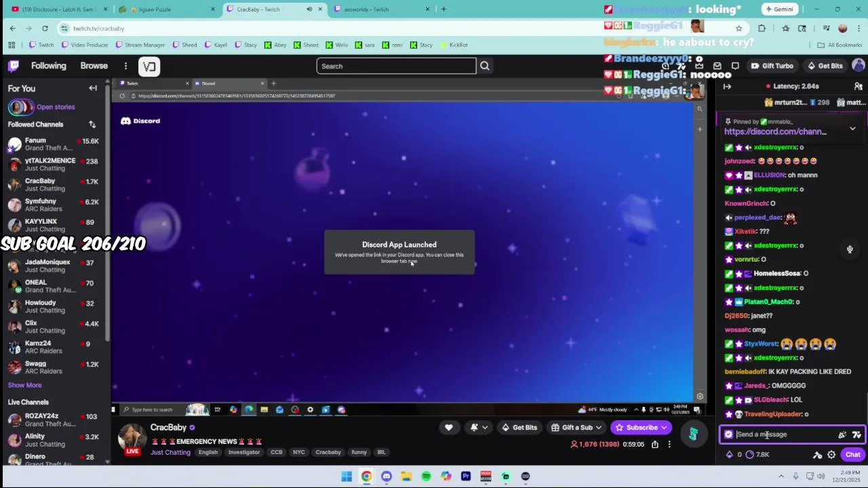The width and height of the screenshot is (868, 488).
Task: Click Discord icon in taskbar
Action: [x=387, y=476]
